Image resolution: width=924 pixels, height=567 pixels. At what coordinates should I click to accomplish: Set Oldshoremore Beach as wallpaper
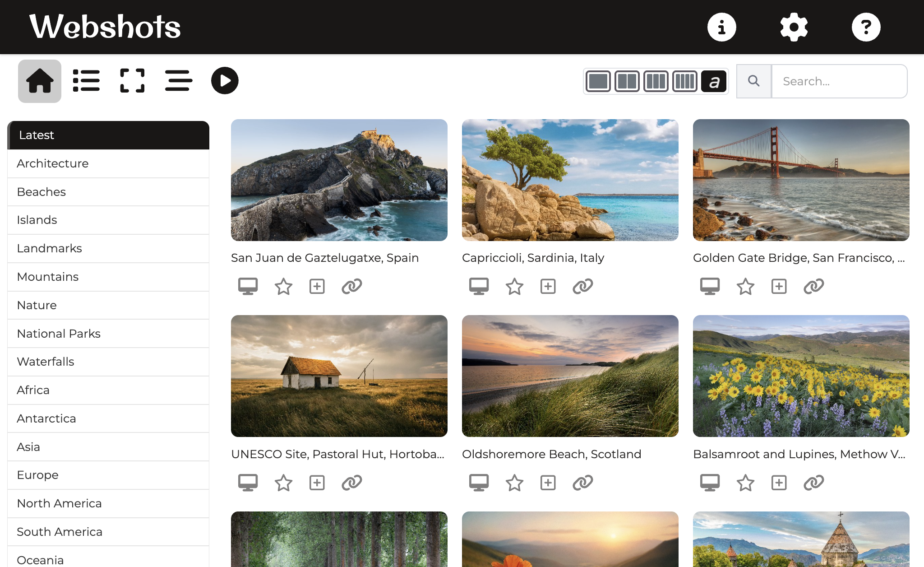(479, 483)
